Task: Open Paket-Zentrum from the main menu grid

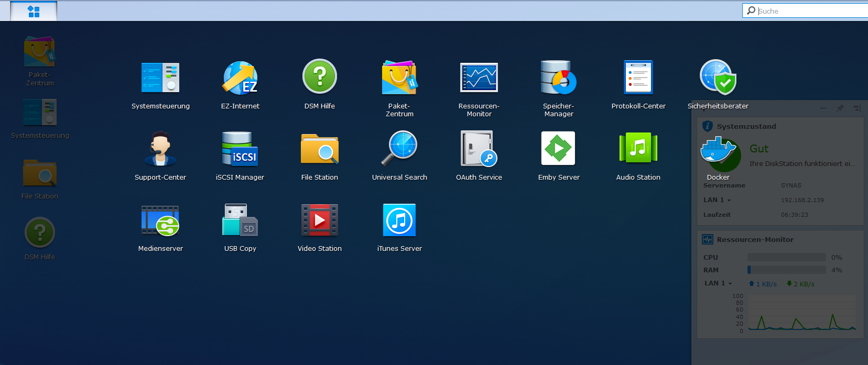Action: click(x=399, y=78)
